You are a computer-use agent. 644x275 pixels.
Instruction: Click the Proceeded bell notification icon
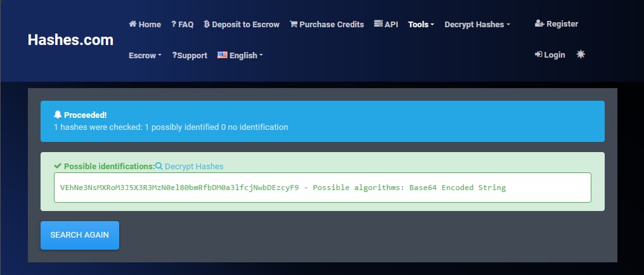coord(58,115)
